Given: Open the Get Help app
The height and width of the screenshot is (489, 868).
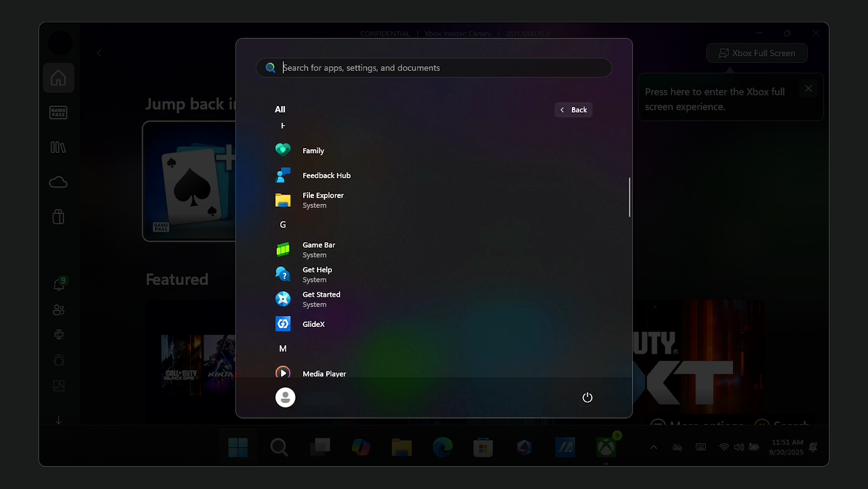Looking at the screenshot, I should 316,274.
